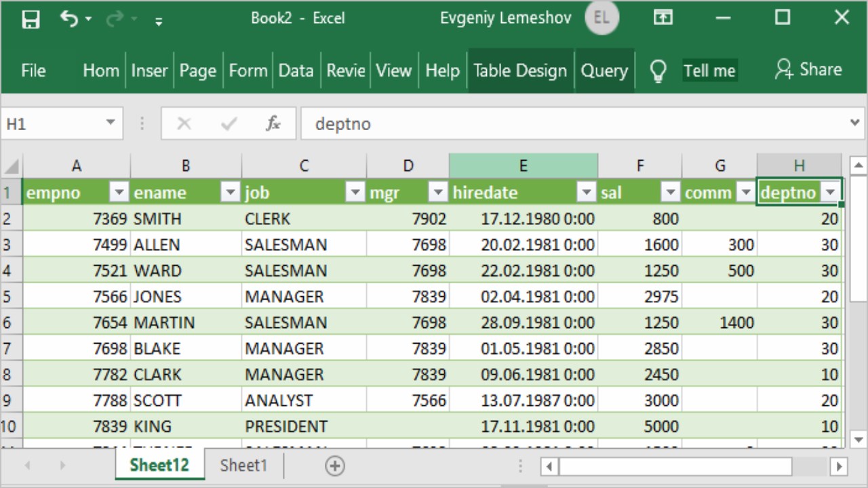Open the job filter dropdown
This screenshot has height=488, width=868.
(355, 192)
